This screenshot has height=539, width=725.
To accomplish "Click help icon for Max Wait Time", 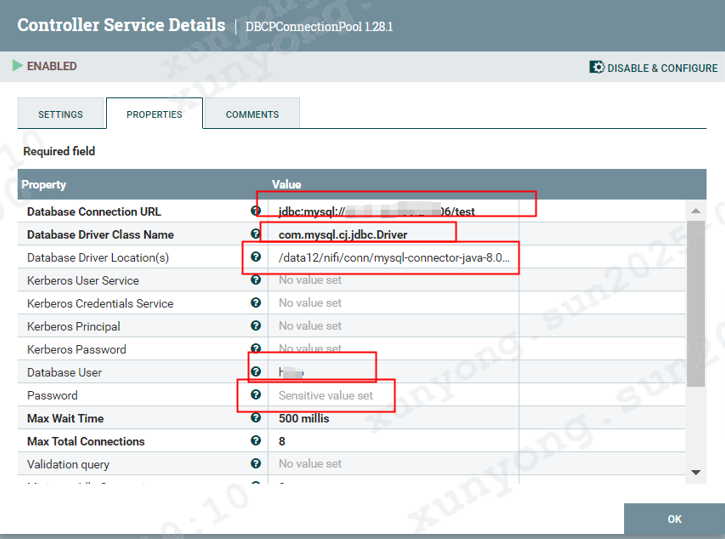I will click(255, 418).
